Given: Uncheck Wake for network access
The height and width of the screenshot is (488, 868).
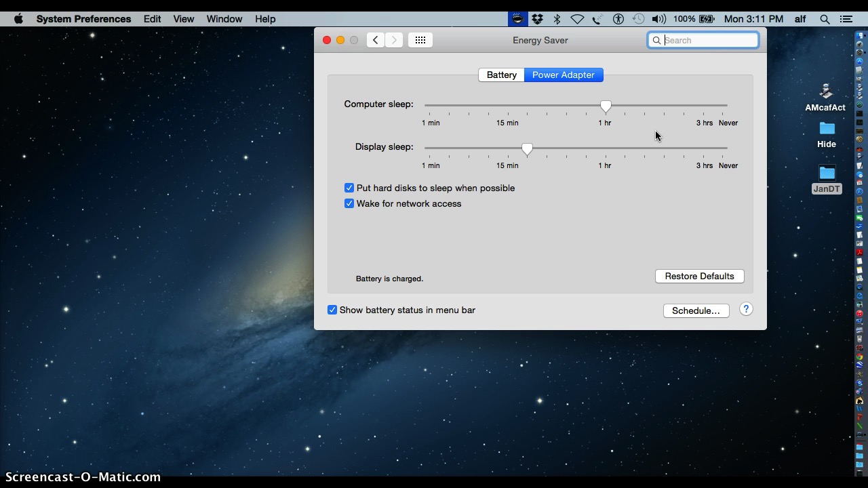Looking at the screenshot, I should (349, 203).
